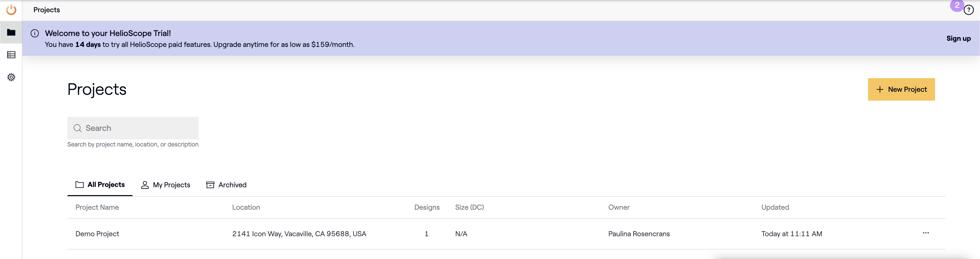Viewport: 980px width, 259px height.
Task: Switch to the All Projects tab
Action: pos(100,185)
